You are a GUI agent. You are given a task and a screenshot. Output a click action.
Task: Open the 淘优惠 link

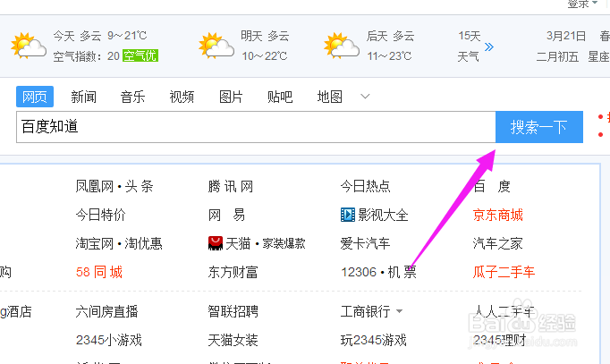click(143, 243)
